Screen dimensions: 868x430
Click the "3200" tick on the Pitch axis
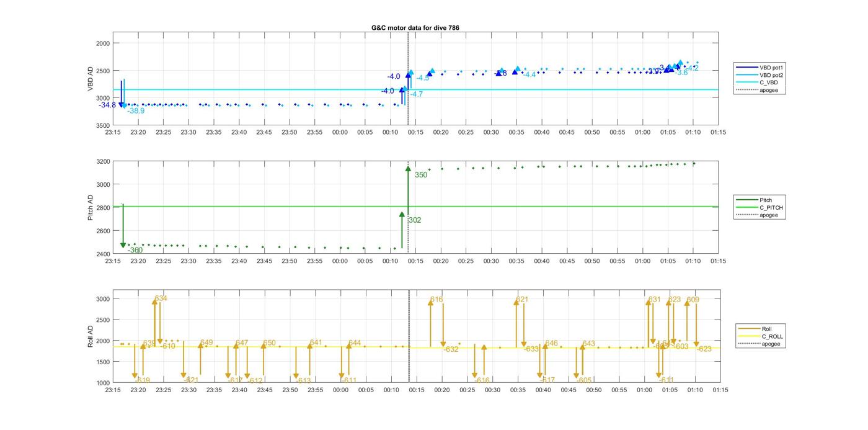102,161
